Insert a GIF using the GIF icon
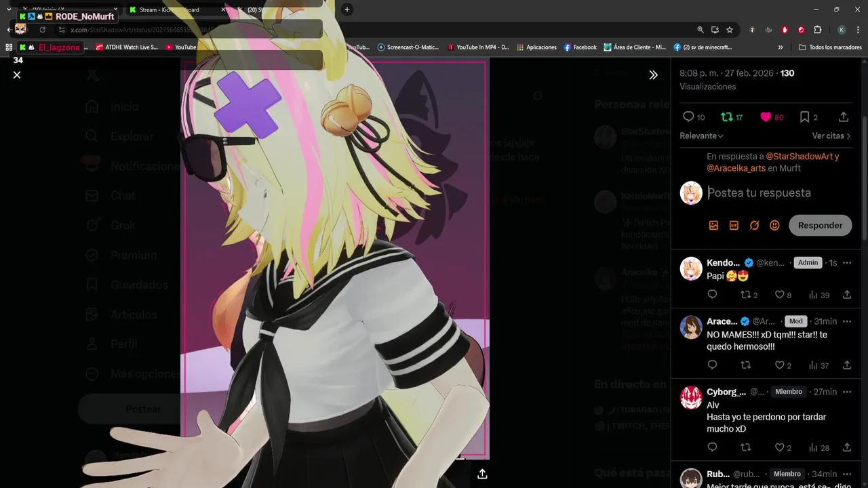The image size is (868, 488). [x=734, y=226]
